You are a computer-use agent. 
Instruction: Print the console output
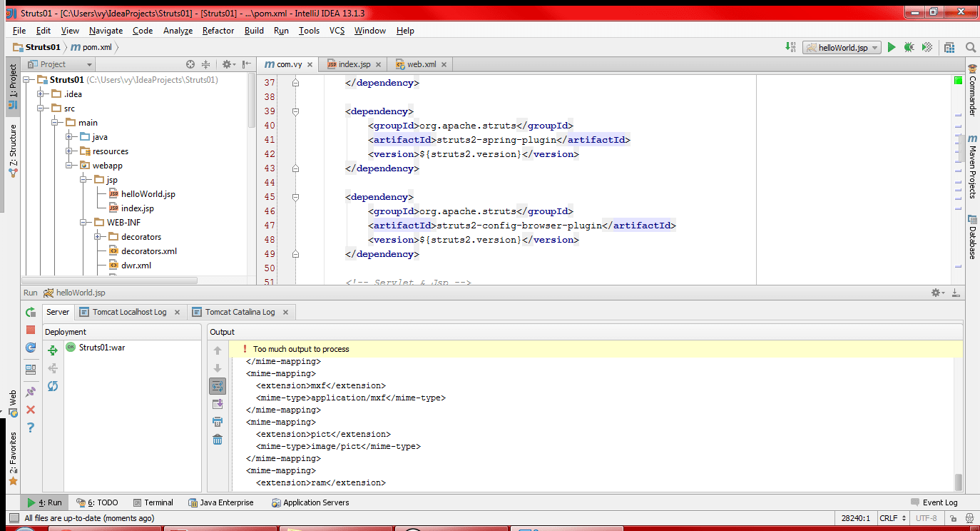point(218,422)
